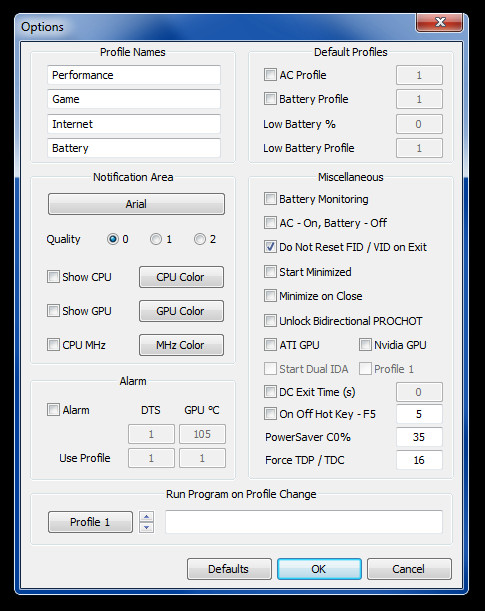Enable the Start Minimized checkbox

click(x=270, y=272)
